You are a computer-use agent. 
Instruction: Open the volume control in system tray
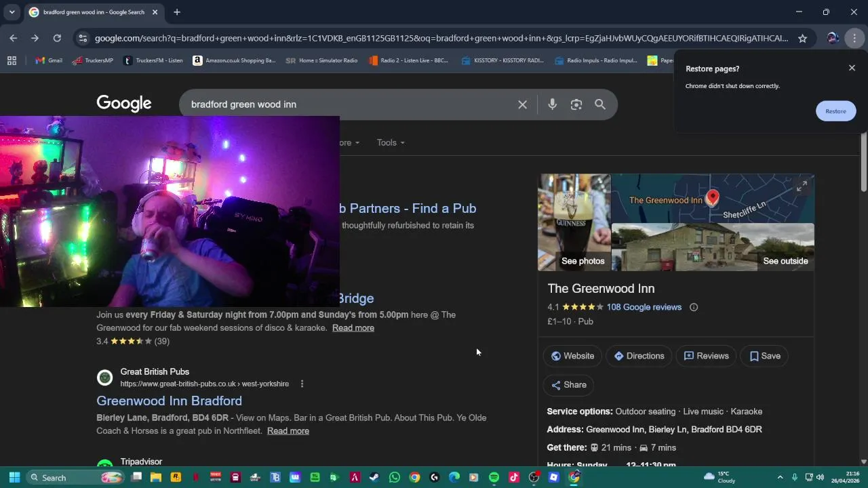[821, 477]
